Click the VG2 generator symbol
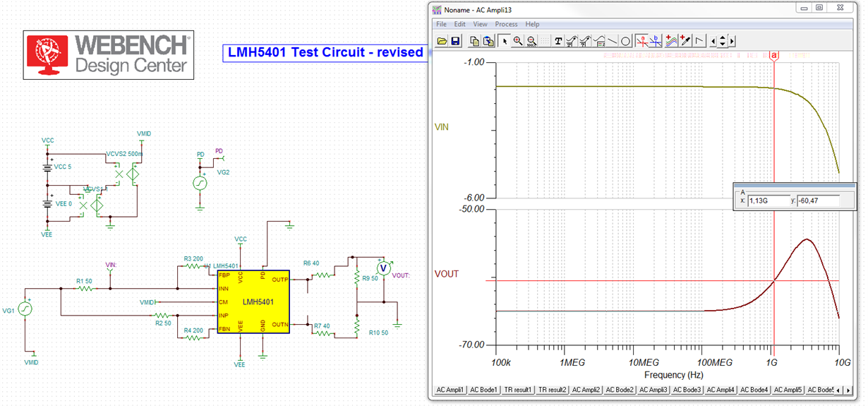This screenshot has width=868, height=406. (200, 183)
